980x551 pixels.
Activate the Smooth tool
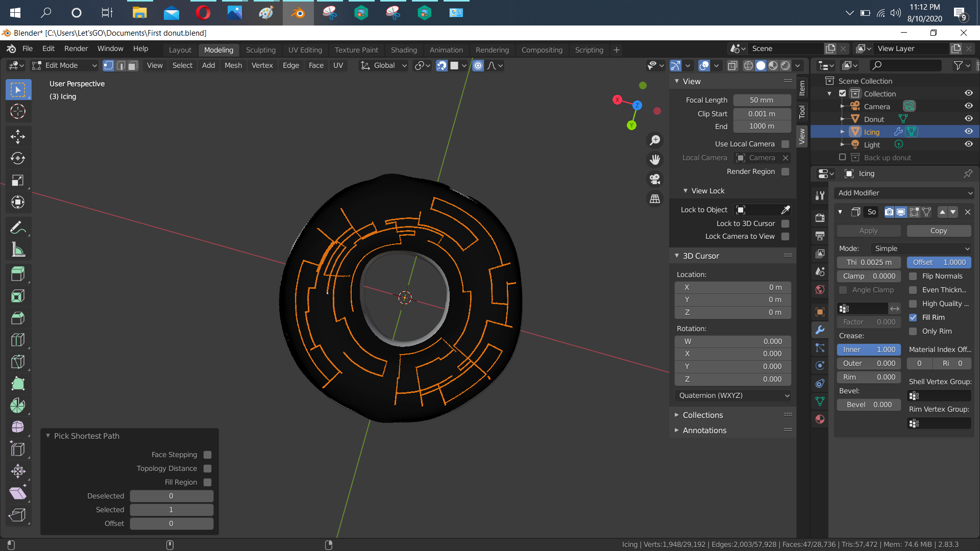[18, 428]
